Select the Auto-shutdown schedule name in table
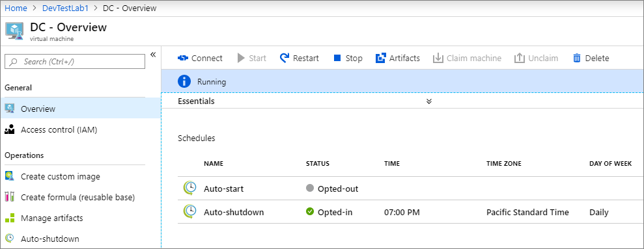 [x=234, y=212]
